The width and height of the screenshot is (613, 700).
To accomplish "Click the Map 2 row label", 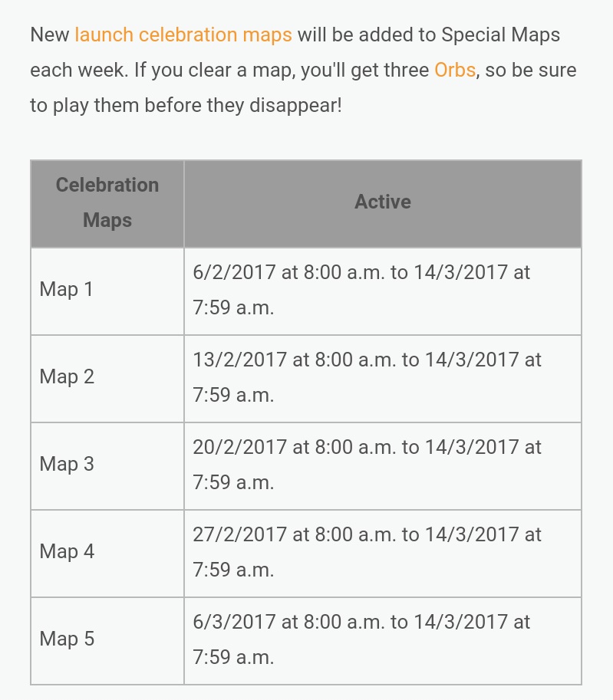I will (x=67, y=376).
